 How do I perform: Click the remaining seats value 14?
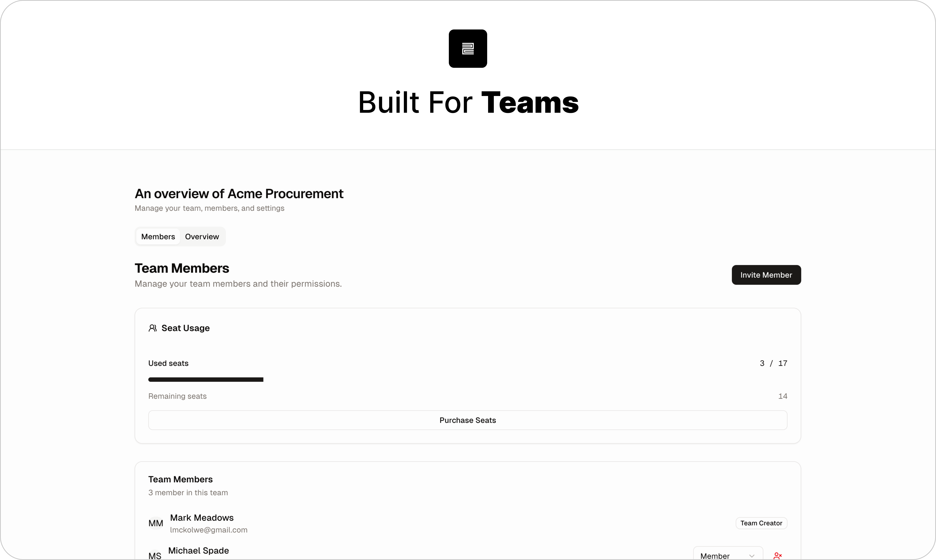[783, 396]
